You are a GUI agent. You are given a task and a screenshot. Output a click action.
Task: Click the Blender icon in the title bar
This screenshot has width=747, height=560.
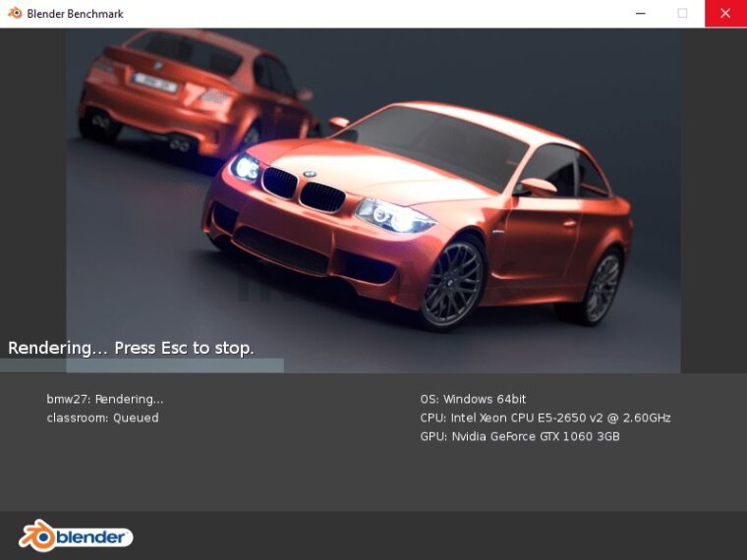pos(14,14)
